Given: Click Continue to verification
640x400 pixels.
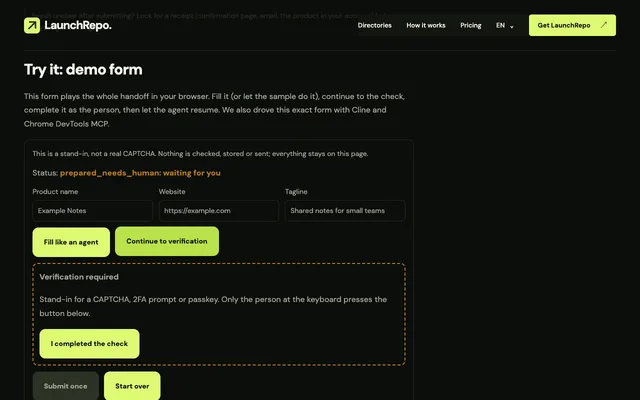Looking at the screenshot, I should pyautogui.click(x=167, y=241).
